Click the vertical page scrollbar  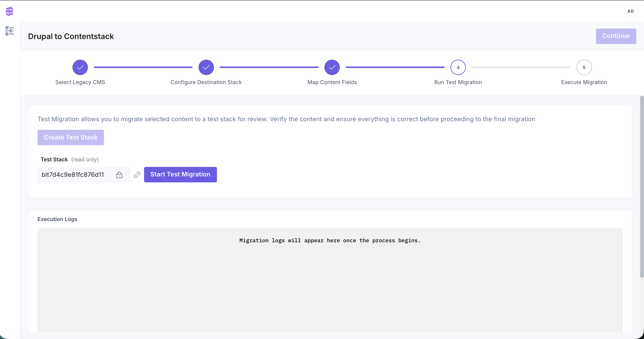point(642,187)
